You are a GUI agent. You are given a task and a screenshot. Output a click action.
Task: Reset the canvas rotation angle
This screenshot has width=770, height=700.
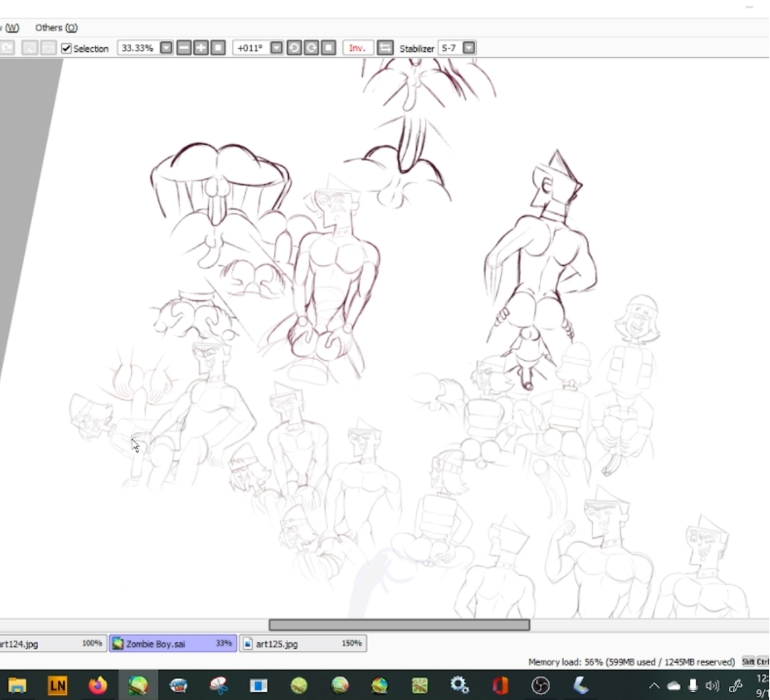point(328,48)
